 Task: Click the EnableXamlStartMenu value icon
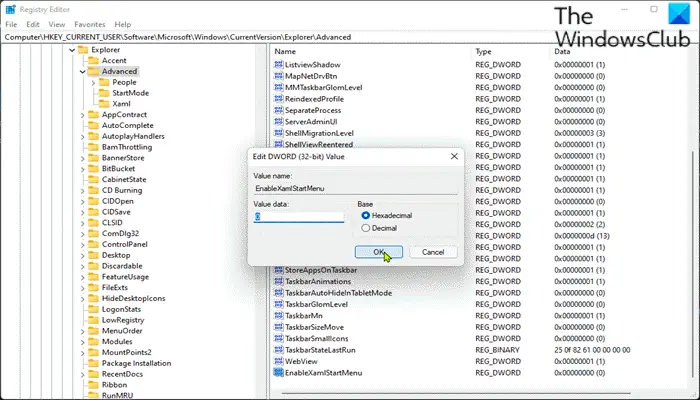(279, 373)
